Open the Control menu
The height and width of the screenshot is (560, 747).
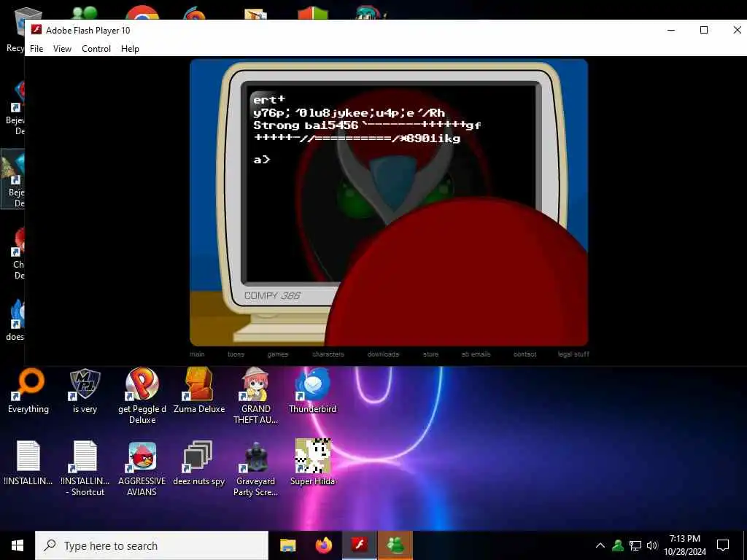point(96,49)
